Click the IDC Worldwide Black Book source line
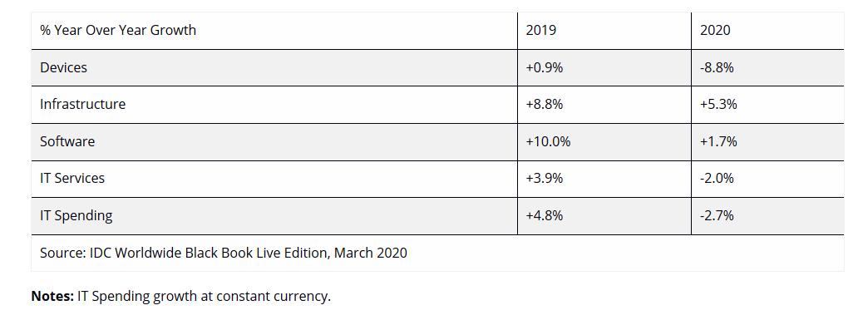The width and height of the screenshot is (868, 320). (223, 253)
